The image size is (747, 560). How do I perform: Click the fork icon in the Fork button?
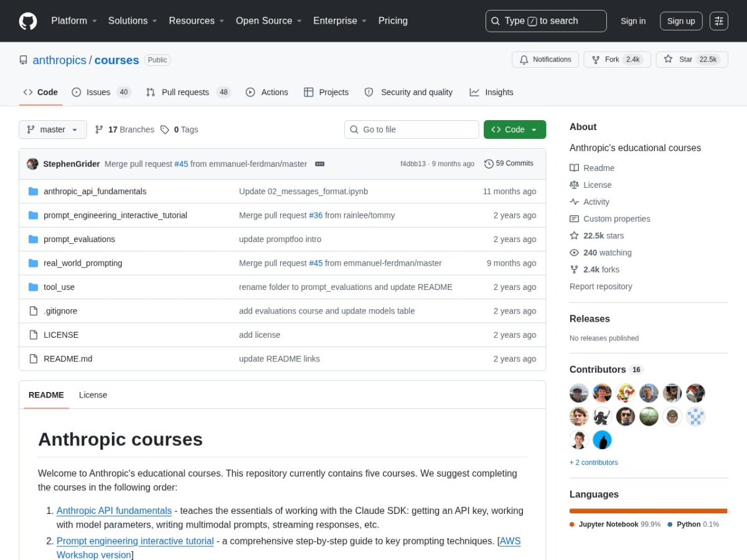596,60
